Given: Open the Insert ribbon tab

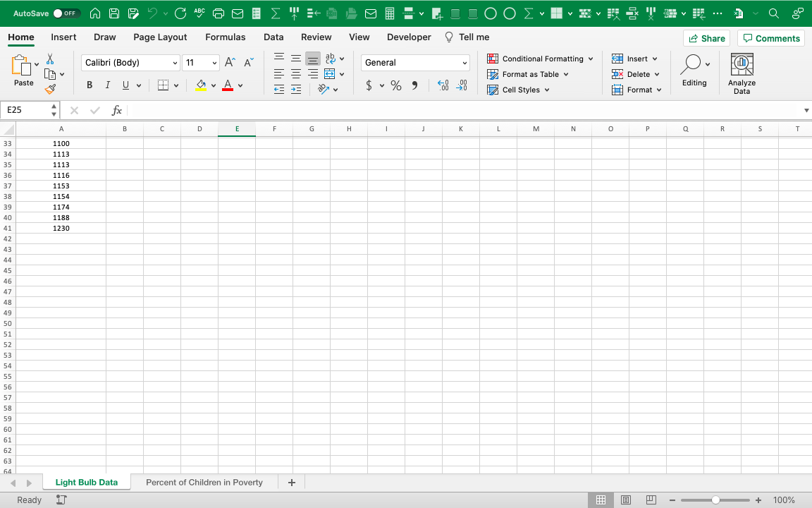Looking at the screenshot, I should point(63,37).
